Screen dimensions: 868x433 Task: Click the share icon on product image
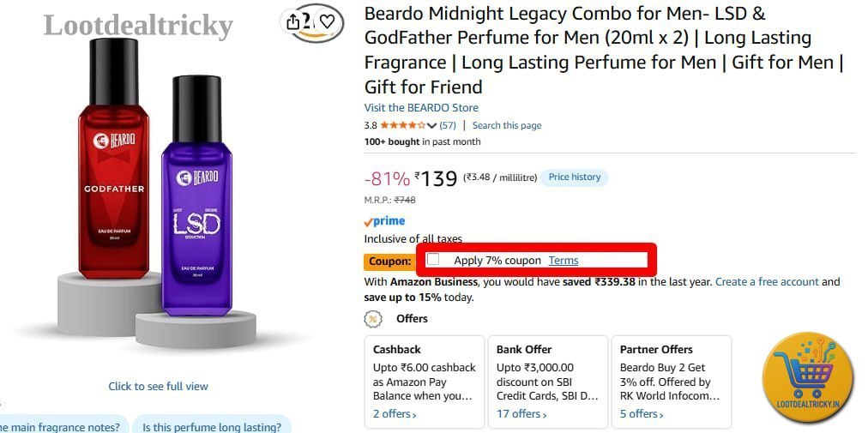(x=292, y=21)
